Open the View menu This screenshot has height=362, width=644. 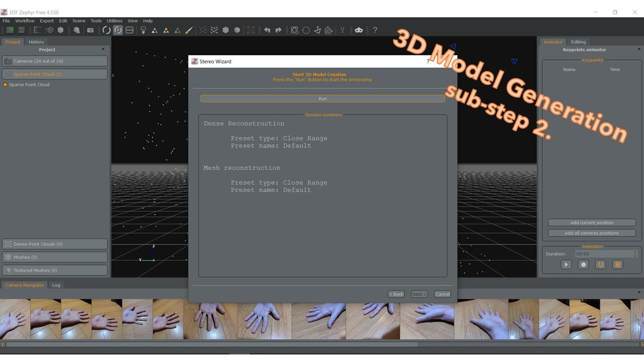point(132,21)
